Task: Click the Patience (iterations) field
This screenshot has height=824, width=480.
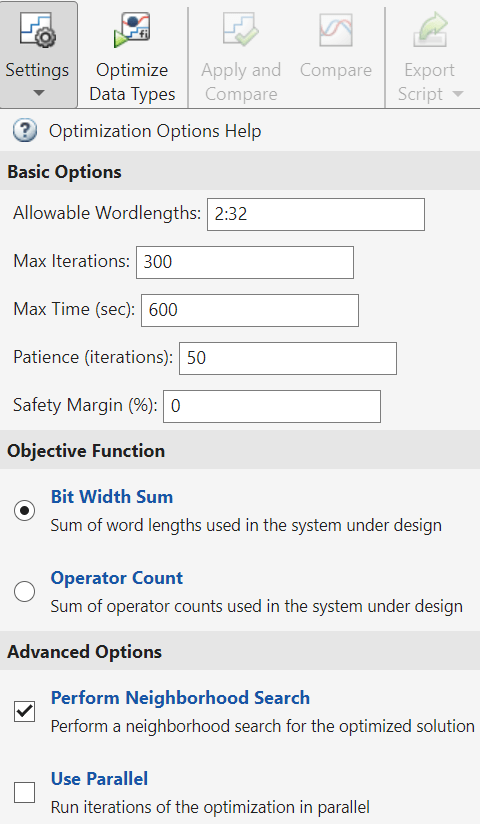Action: 288,358
